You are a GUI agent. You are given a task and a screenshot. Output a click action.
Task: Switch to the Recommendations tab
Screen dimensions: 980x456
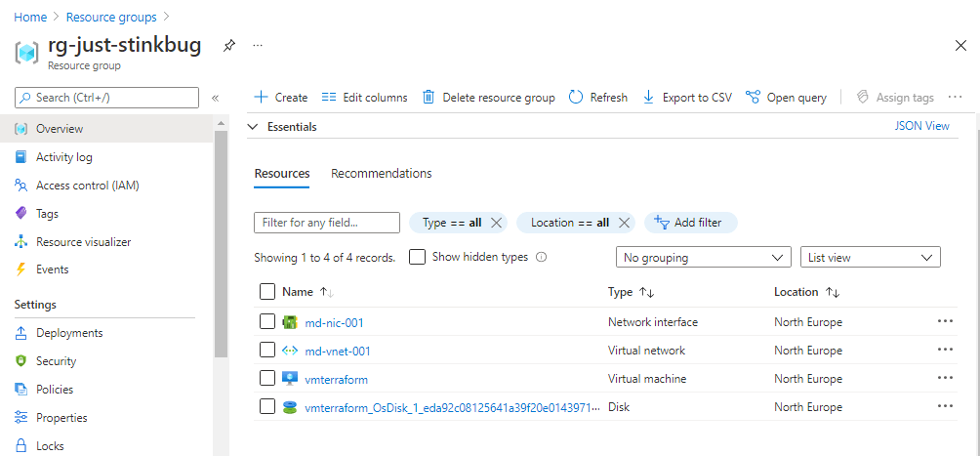(x=381, y=174)
